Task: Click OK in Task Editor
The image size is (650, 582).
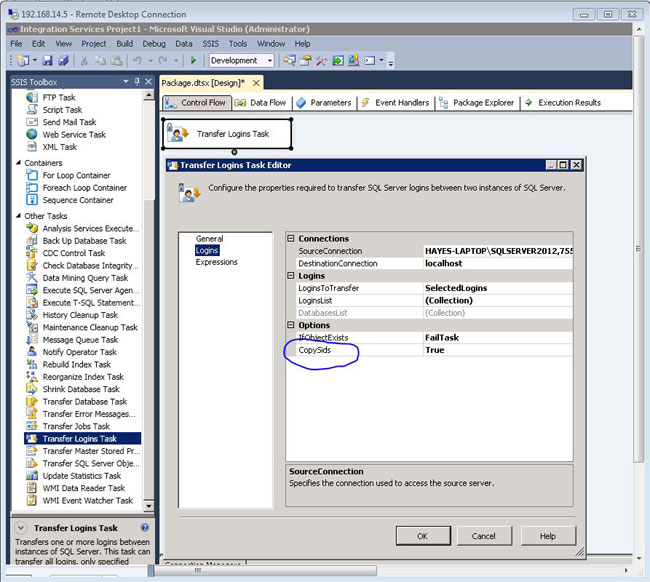Action: coord(423,536)
